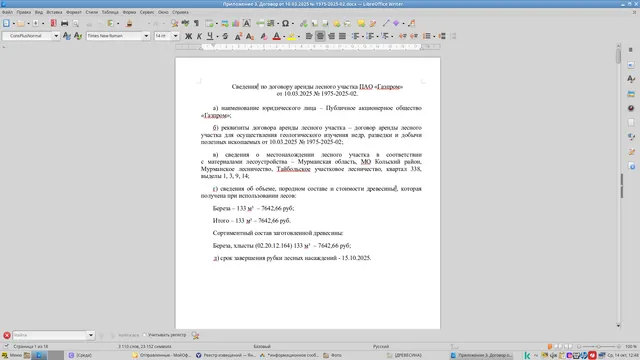Insert special character Omega icon
This screenshot has width=640, height=360.
(285, 23)
